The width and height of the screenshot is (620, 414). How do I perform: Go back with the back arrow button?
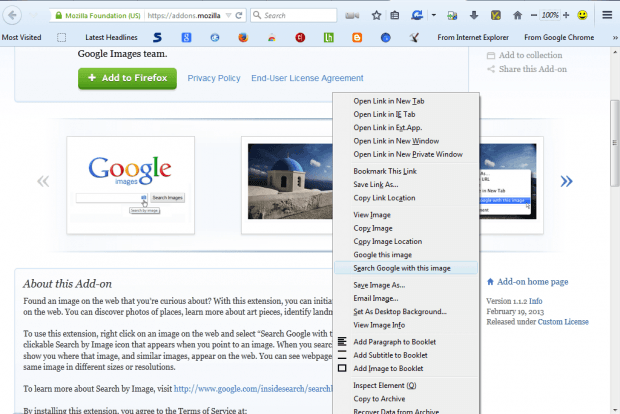pyautogui.click(x=12, y=15)
